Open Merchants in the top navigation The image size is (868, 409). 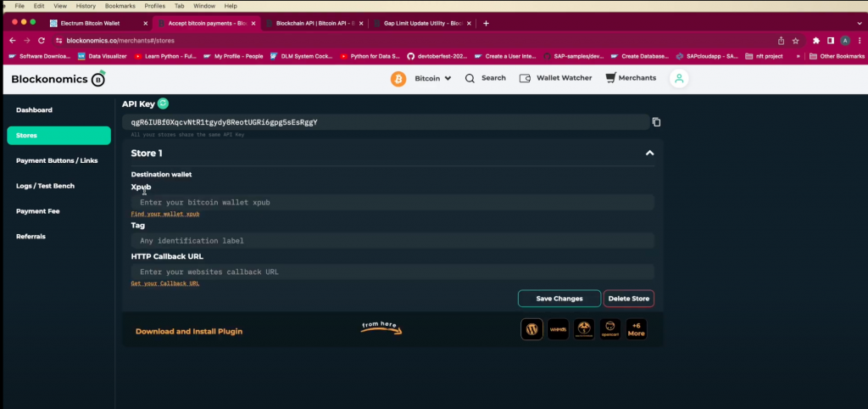pos(631,78)
